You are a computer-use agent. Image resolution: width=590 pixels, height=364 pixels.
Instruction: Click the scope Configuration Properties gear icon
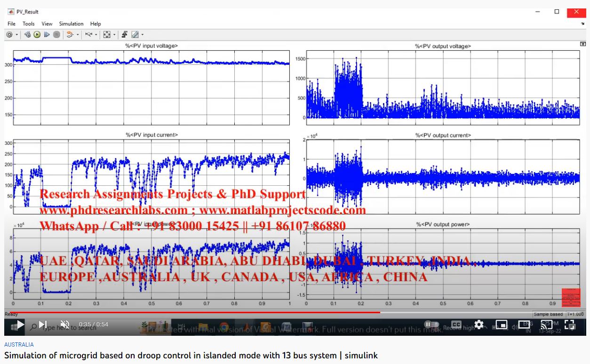coord(9,34)
